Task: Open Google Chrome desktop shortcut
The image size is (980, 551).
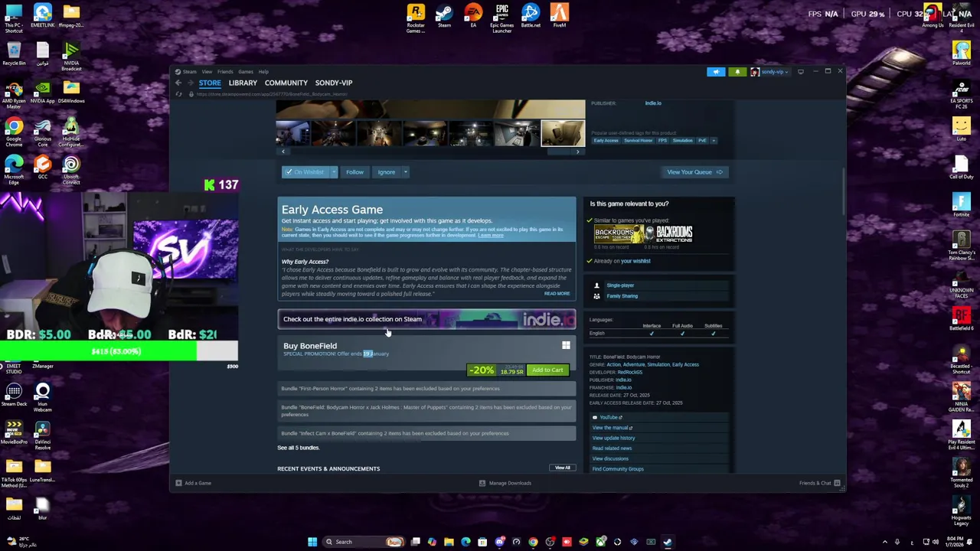Action: click(14, 132)
